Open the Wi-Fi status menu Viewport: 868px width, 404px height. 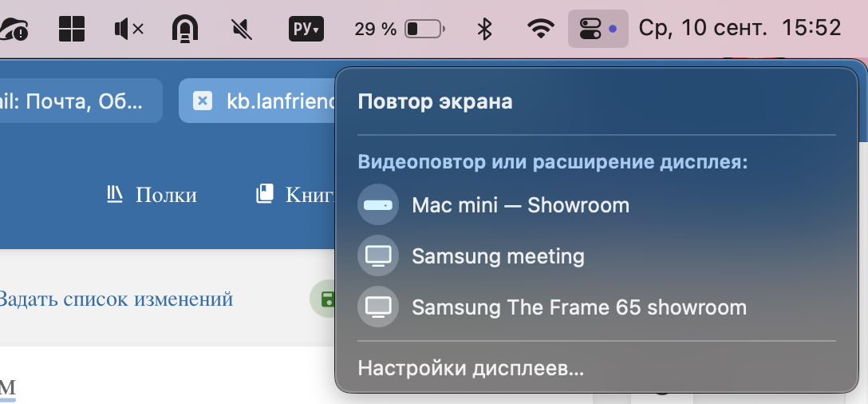[541, 30]
